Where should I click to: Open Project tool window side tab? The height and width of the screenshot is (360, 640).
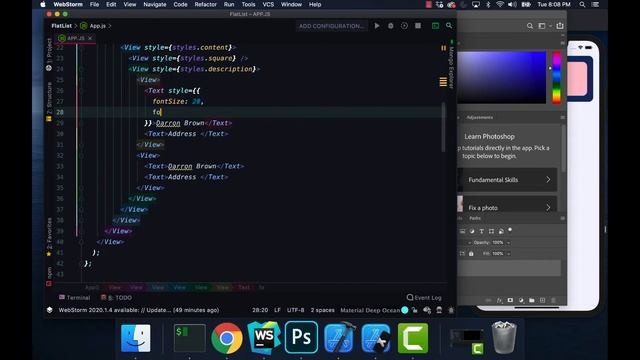pyautogui.click(x=49, y=55)
